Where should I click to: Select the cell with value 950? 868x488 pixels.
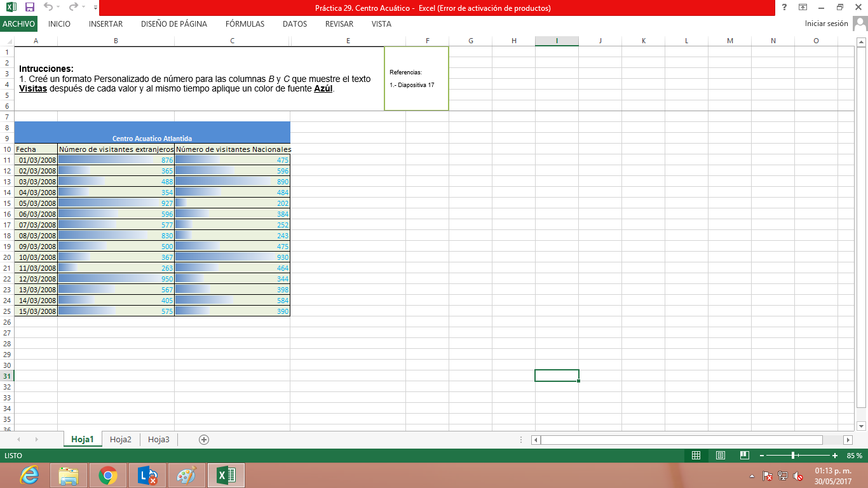[116, 279]
